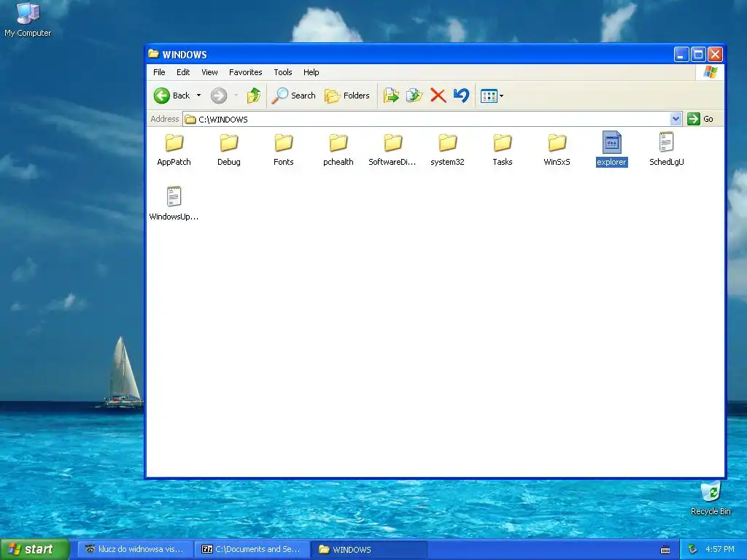747x560 pixels.
Task: Select the SchedLgU text file
Action: click(x=667, y=149)
